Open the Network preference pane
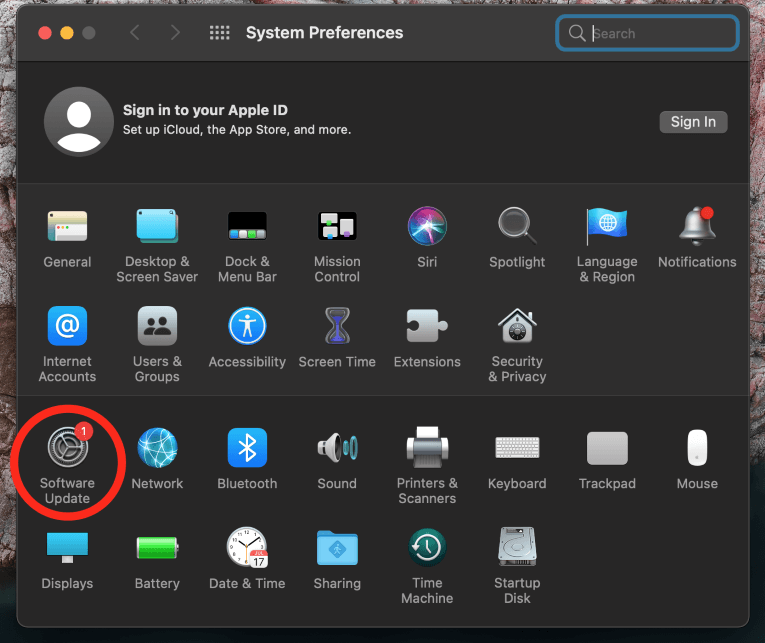The width and height of the screenshot is (765, 643). [x=157, y=448]
